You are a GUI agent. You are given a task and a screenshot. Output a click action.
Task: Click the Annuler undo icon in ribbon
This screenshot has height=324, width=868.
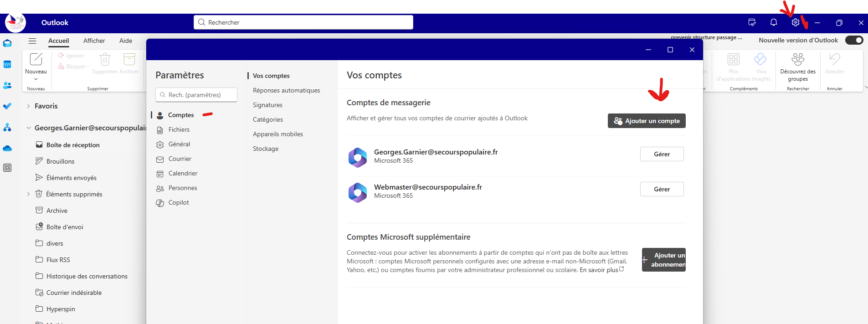(x=835, y=59)
